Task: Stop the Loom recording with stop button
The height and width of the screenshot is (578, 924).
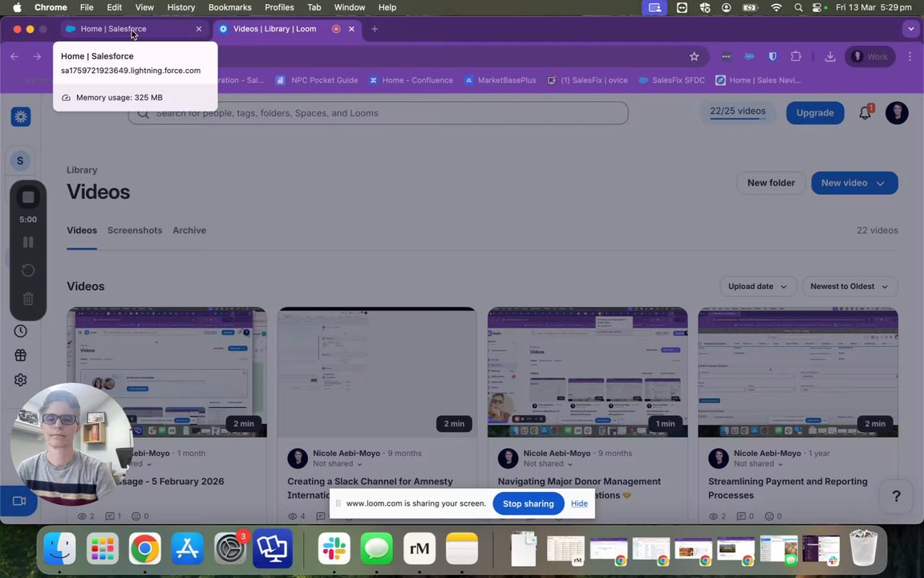Action: click(28, 197)
